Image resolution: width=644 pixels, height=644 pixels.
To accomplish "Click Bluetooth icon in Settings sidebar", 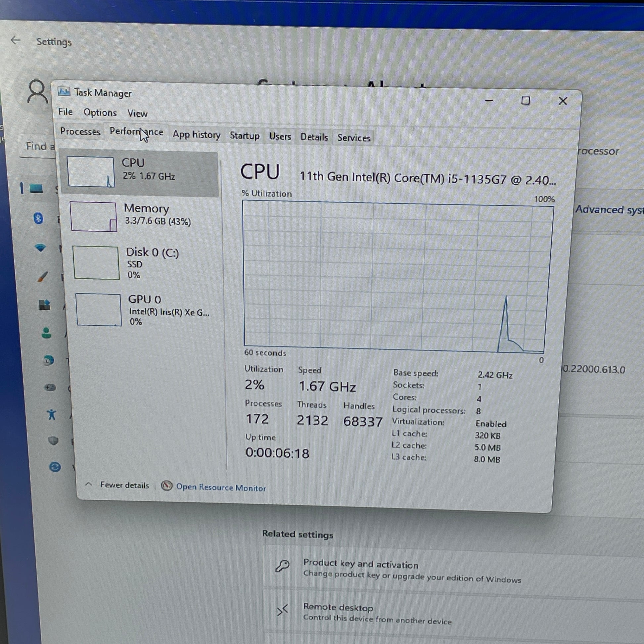I will pyautogui.click(x=38, y=219).
